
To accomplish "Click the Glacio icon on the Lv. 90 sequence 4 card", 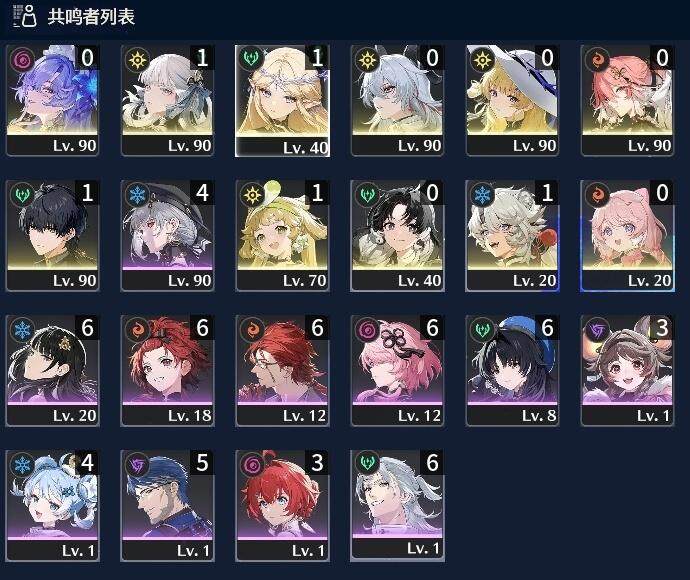I will pyautogui.click(x=137, y=195).
